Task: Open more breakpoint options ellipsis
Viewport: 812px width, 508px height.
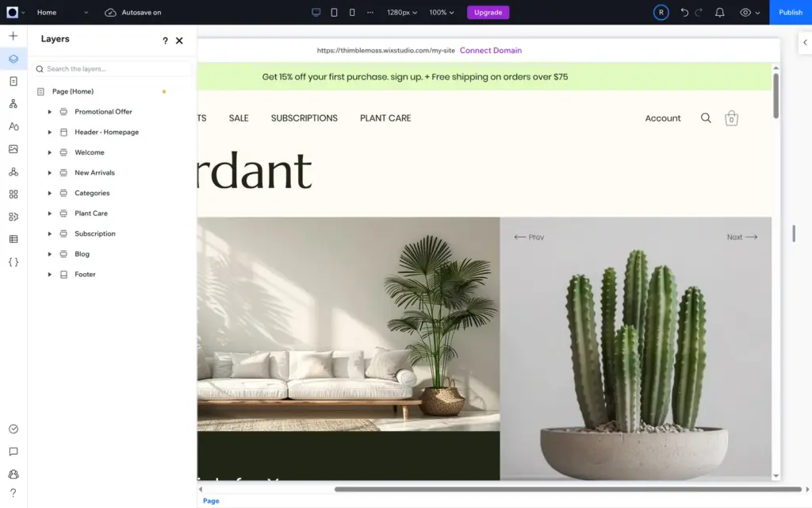Action: [370, 13]
